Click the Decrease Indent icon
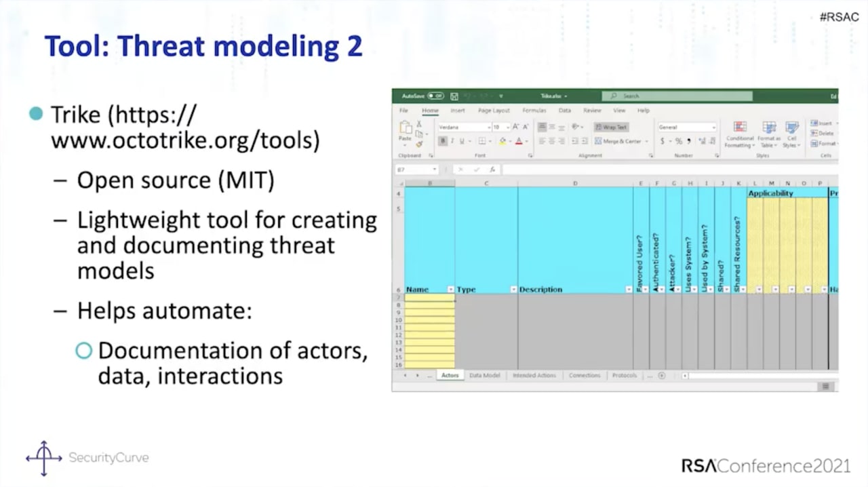 [575, 140]
